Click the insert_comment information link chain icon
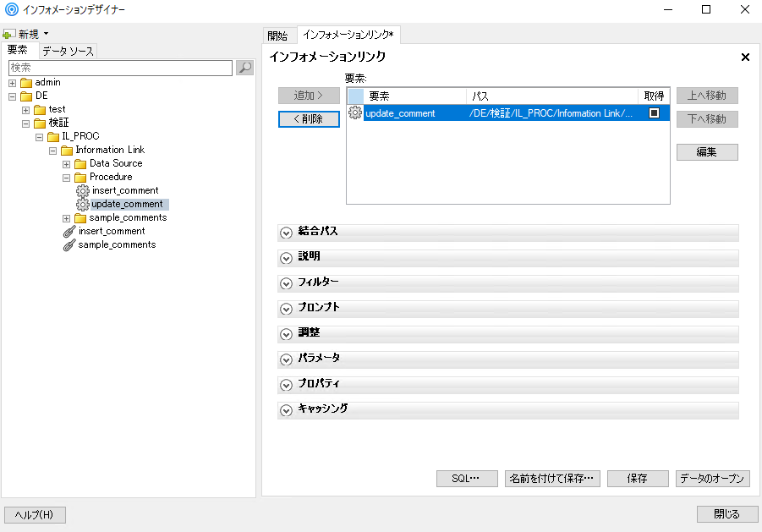762x532 pixels. 69,232
